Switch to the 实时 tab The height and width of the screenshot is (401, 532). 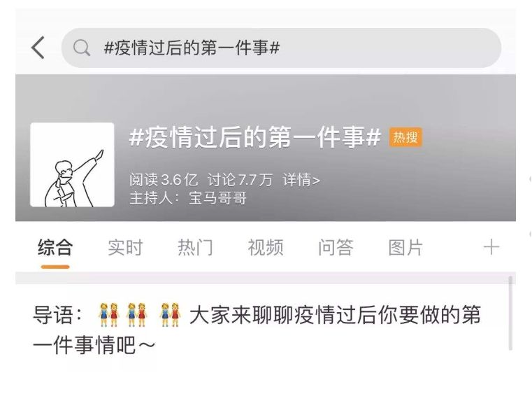(x=125, y=247)
